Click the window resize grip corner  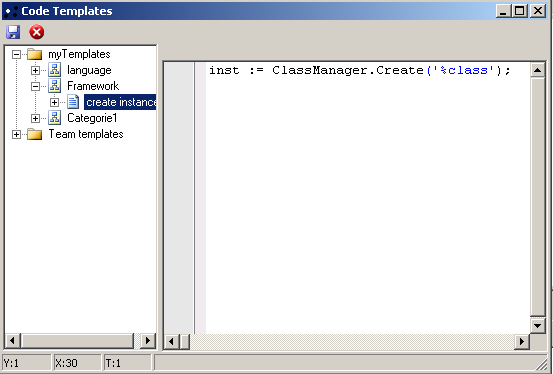(541, 365)
